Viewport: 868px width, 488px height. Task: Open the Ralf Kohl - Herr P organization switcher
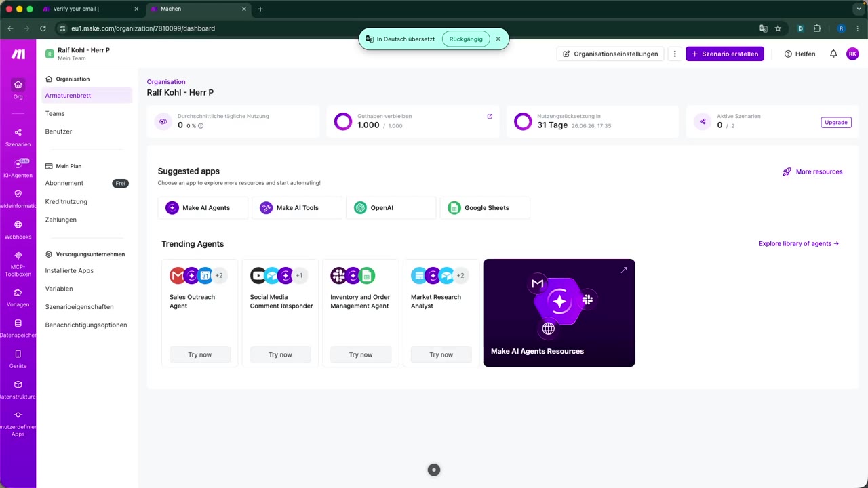77,54
